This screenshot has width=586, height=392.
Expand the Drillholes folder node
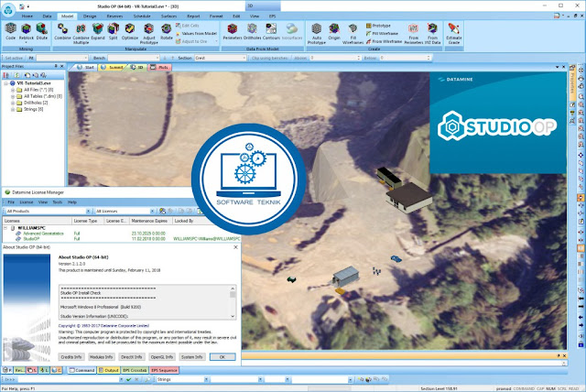pyautogui.click(x=13, y=103)
